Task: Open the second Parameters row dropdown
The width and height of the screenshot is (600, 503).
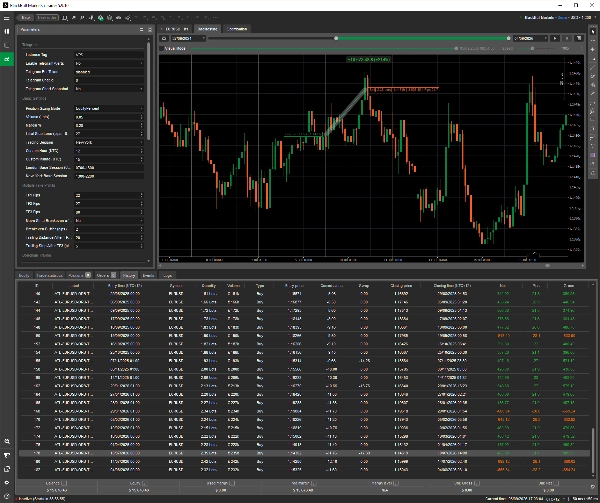Action: [109, 63]
